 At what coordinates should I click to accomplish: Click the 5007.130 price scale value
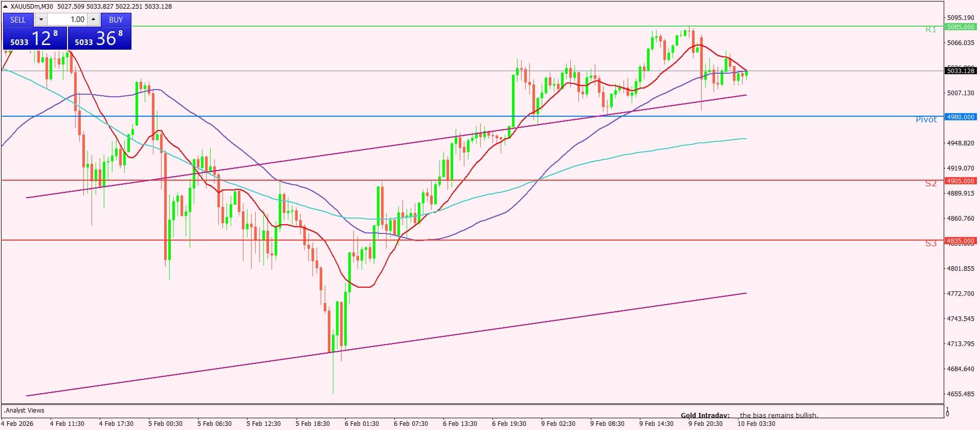pyautogui.click(x=961, y=93)
